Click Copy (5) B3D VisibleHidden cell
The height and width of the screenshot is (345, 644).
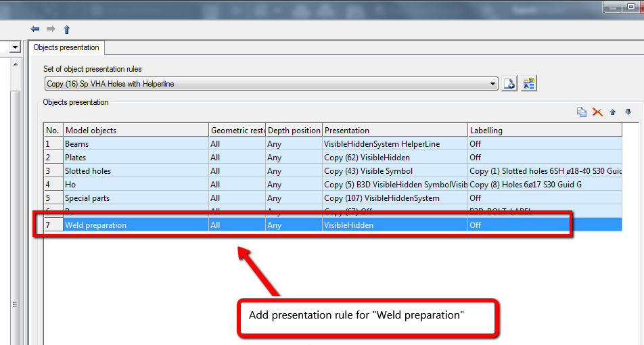pos(394,185)
